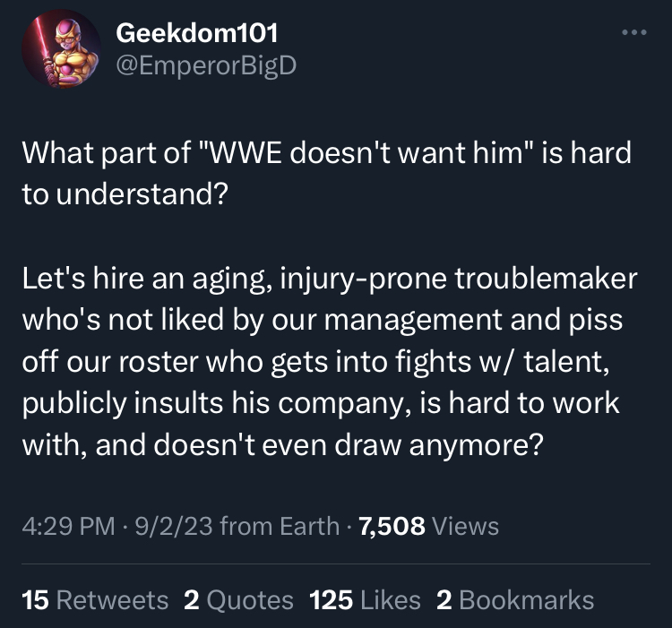Click the Geekdom101 profile avatar

(x=60, y=48)
